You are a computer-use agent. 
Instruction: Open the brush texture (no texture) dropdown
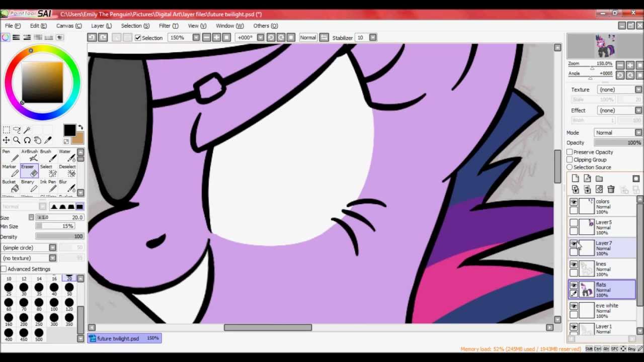52,258
